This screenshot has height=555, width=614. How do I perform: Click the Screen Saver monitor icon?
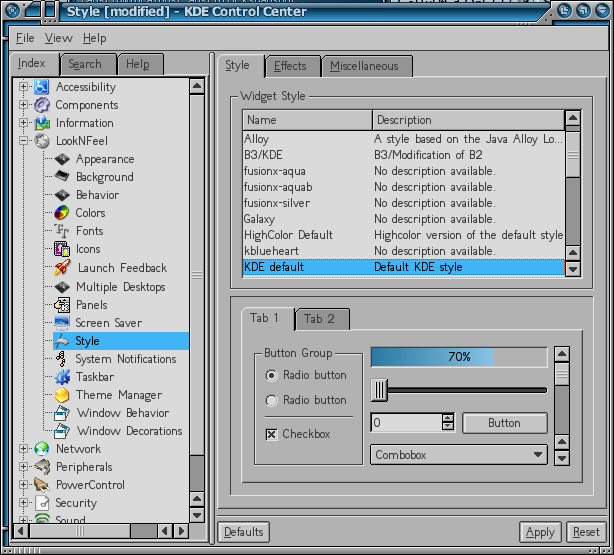click(x=62, y=323)
